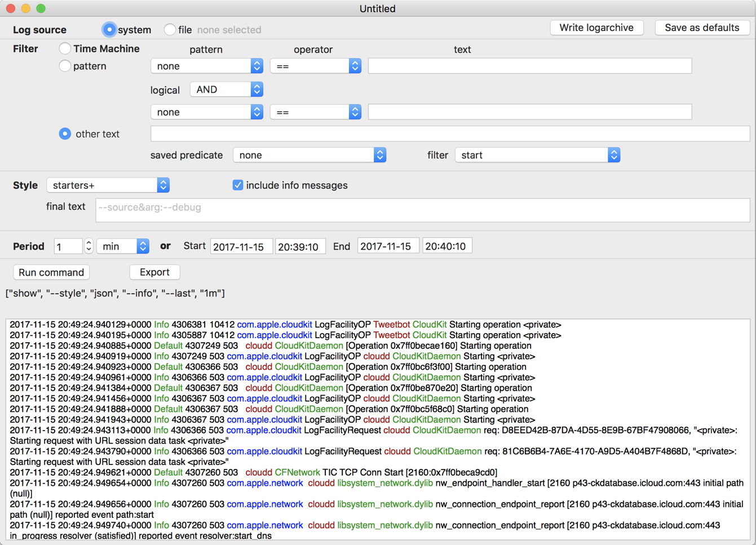Click the Period number stepper arrows
The width and height of the screenshot is (756, 545).
pos(89,246)
